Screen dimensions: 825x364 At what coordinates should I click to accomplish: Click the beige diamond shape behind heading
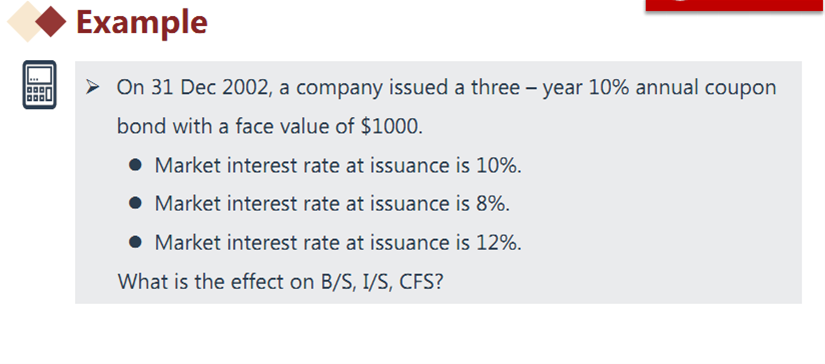(24, 22)
